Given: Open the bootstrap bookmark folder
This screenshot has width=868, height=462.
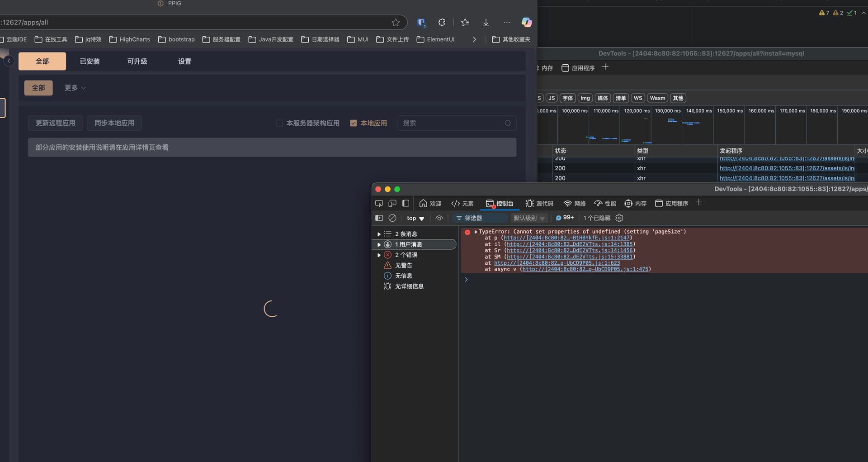Looking at the screenshot, I should [x=176, y=39].
